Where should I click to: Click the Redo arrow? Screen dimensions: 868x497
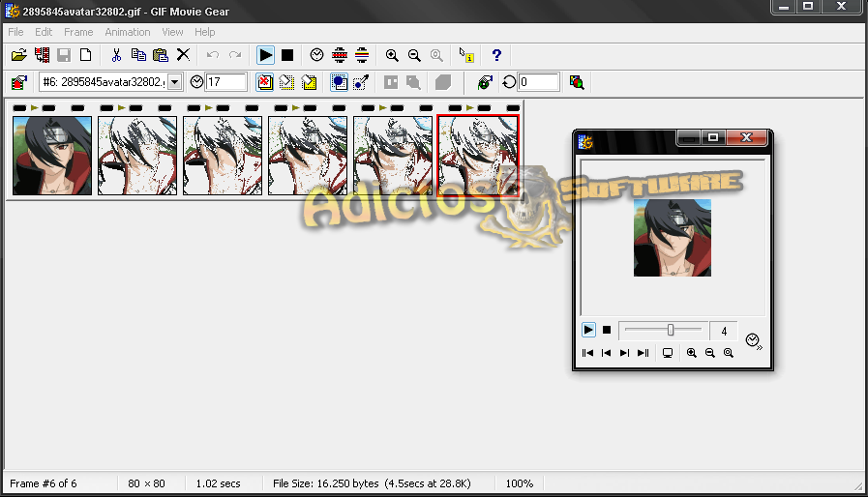tap(235, 55)
